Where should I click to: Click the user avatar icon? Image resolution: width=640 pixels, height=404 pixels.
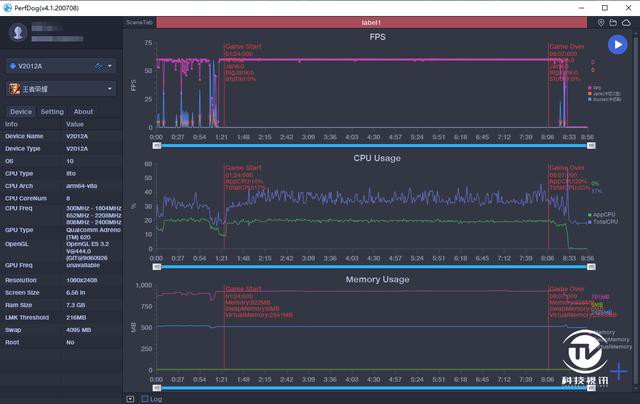click(18, 32)
